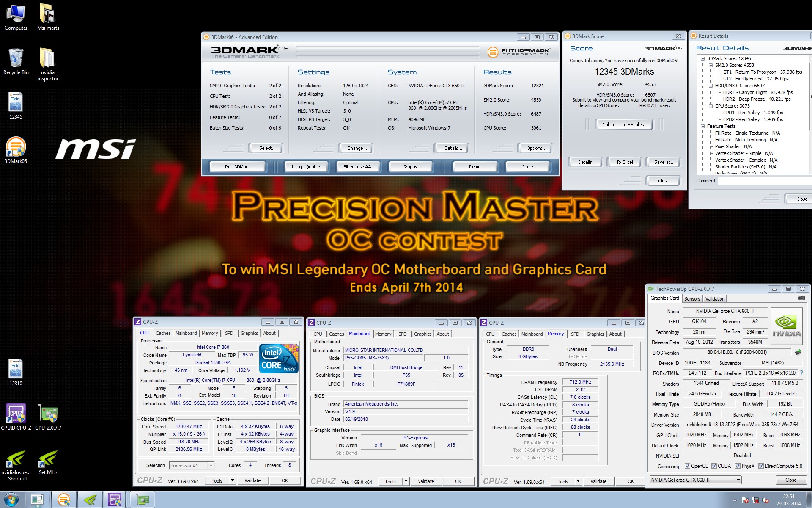Select Pixel Shader N/A row
The image size is (812, 508).
click(733, 146)
